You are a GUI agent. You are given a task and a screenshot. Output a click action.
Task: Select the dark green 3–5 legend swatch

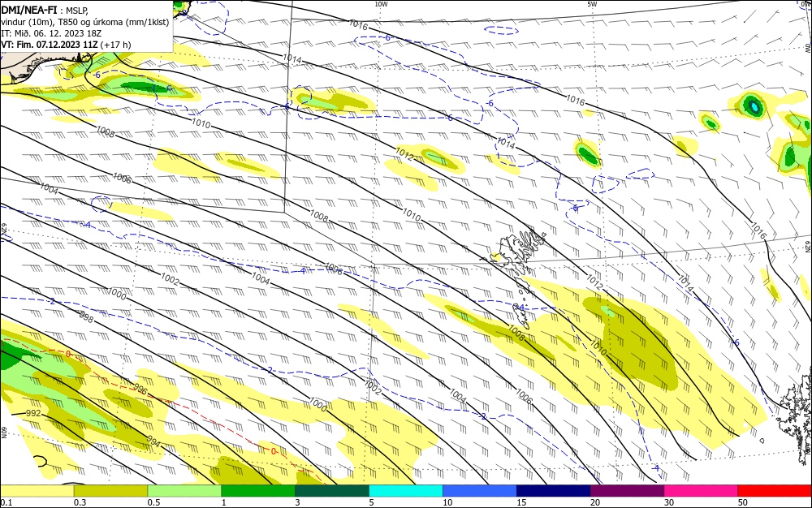coord(332,491)
